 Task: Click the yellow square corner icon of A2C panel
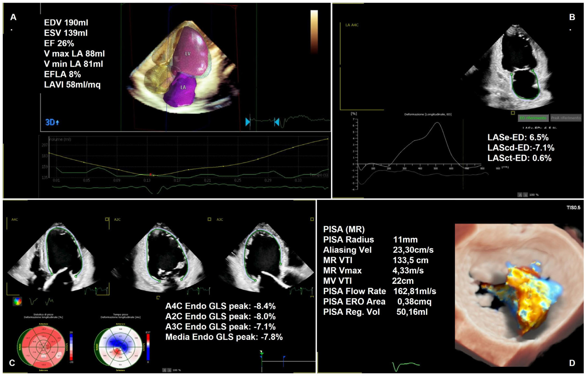tap(209, 219)
